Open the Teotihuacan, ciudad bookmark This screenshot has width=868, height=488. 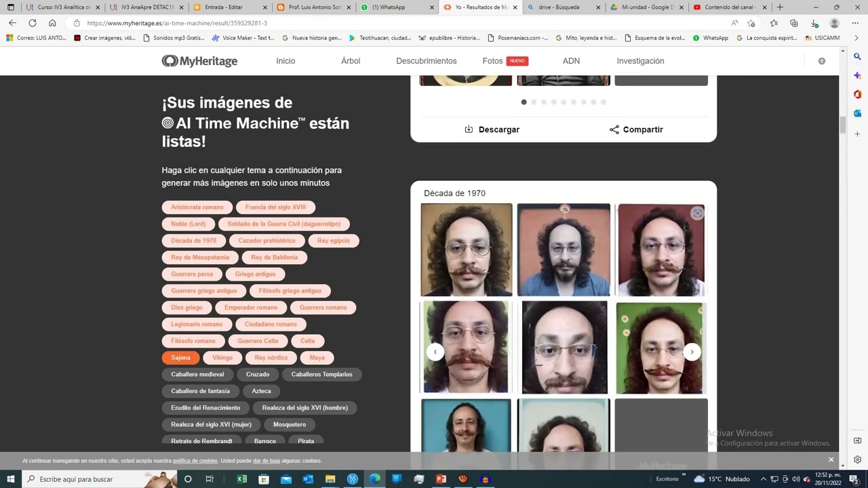pos(380,38)
